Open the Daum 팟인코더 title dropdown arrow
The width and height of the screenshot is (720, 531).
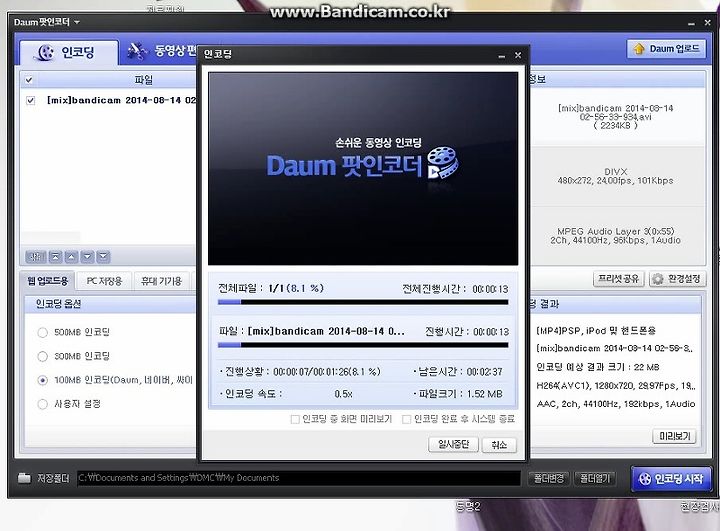77,22
